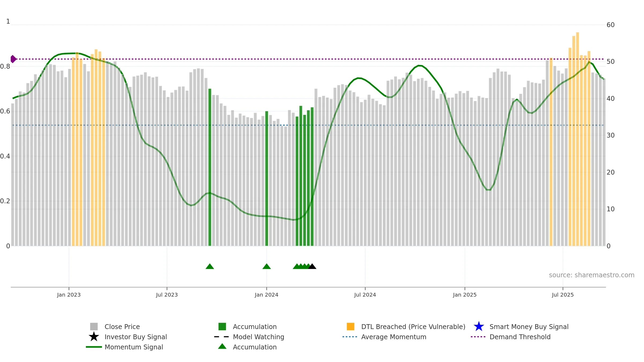This screenshot has width=644, height=362.
Task: Click the black triangle marker below chart
Action: click(x=312, y=266)
